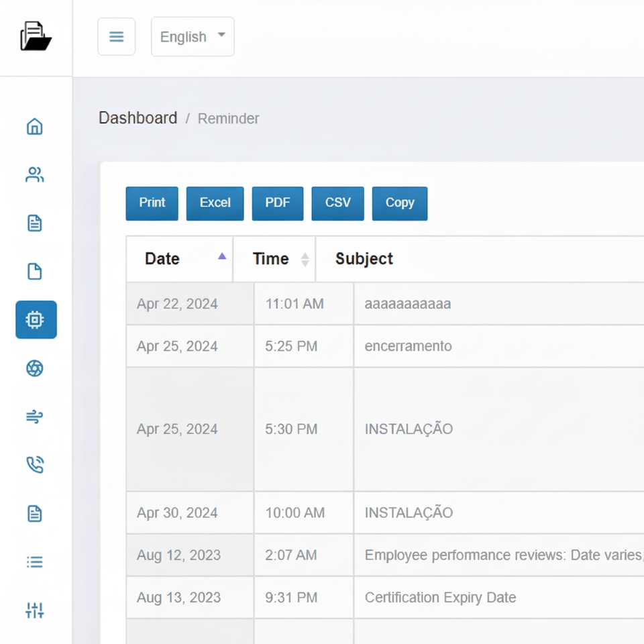Image resolution: width=644 pixels, height=644 pixels.
Task: Open the phone call sidebar icon
Action: pyautogui.click(x=35, y=465)
